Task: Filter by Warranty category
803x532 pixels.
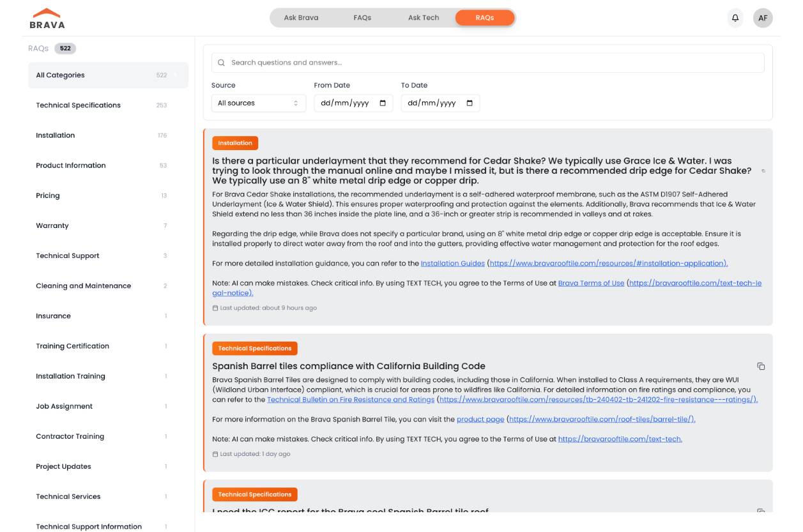Action: point(108,225)
